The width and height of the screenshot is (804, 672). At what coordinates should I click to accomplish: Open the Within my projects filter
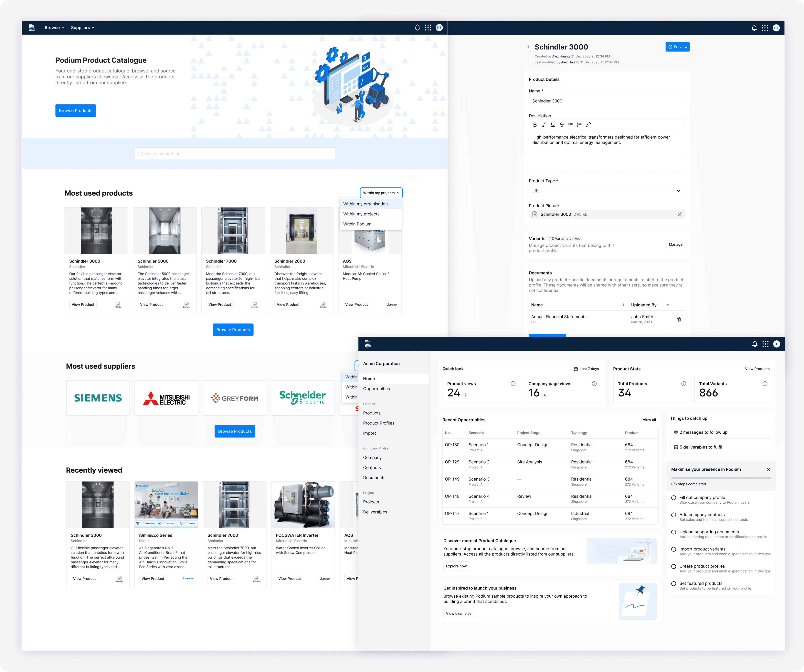(381, 193)
